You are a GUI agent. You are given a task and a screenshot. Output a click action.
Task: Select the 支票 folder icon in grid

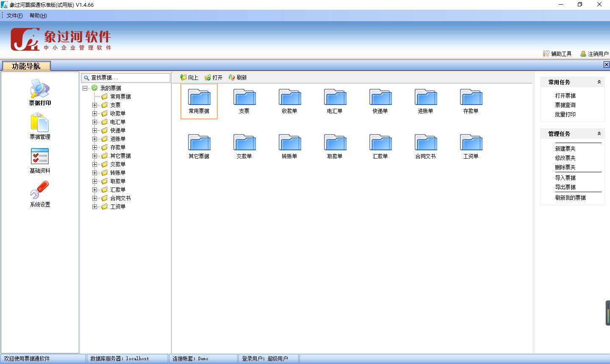click(x=244, y=98)
